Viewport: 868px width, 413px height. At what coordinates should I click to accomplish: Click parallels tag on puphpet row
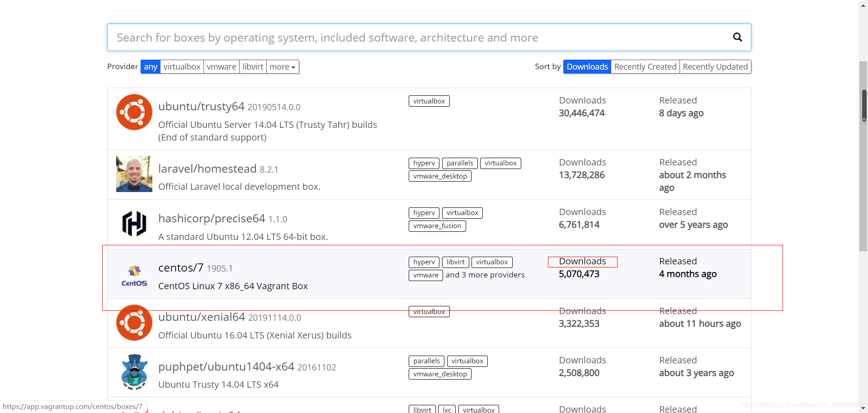pyautogui.click(x=426, y=361)
